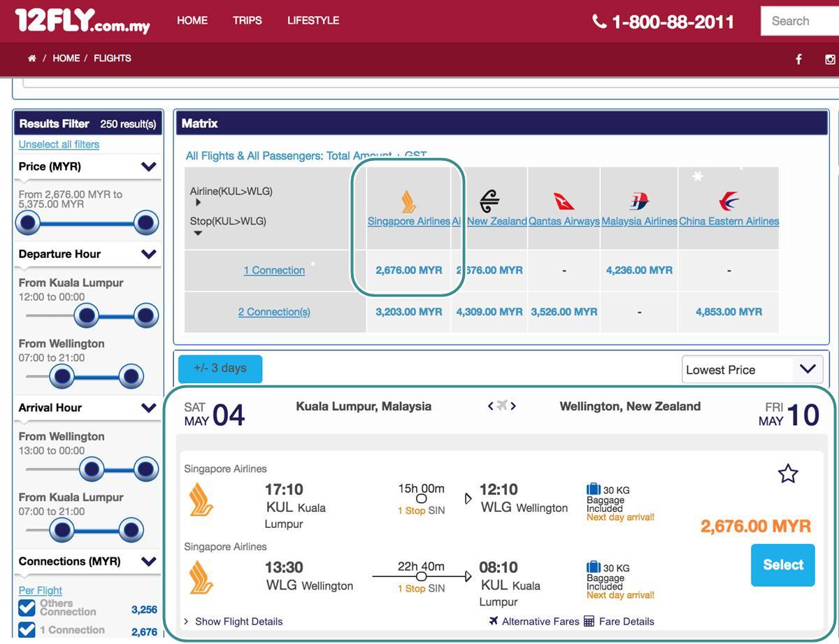Click the Price slider right handle
The height and width of the screenshot is (644, 839).
145,223
